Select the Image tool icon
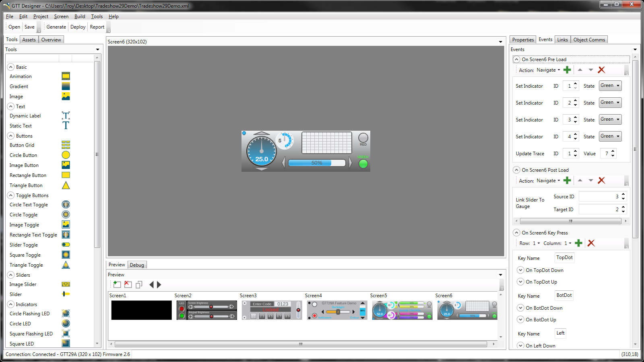Viewport: 644px width, 362px height. point(66,96)
